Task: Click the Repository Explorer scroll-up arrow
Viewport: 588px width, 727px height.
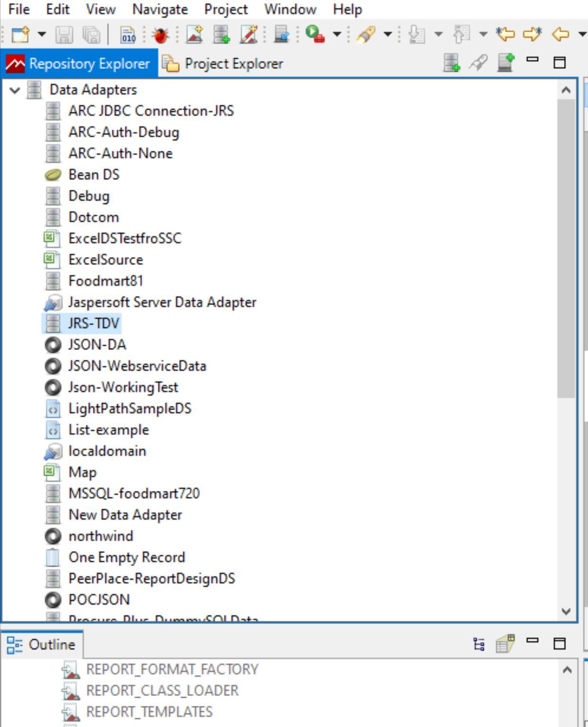Action: [566, 90]
